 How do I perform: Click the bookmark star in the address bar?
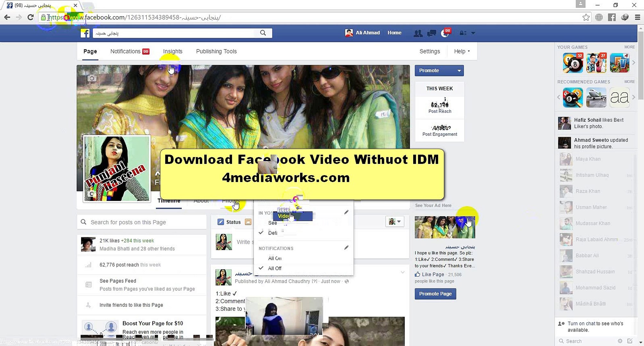pos(586,17)
